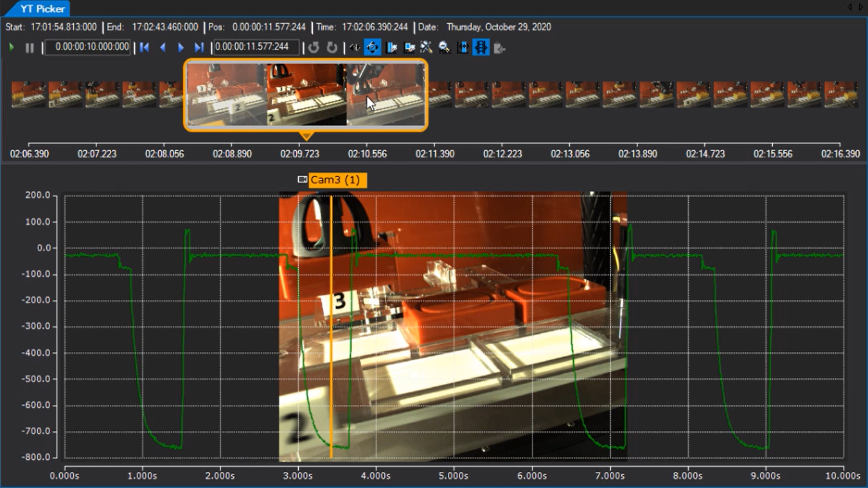Screen dimensions: 868x488
Task: Start playback with the green play icon
Action: pos(12,48)
